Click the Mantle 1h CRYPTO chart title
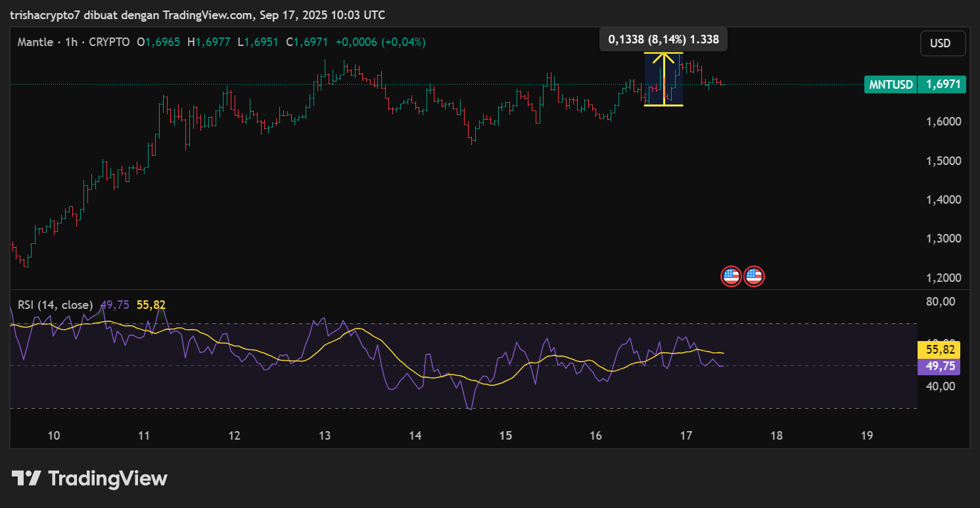The width and height of the screenshot is (980, 508). click(x=73, y=42)
